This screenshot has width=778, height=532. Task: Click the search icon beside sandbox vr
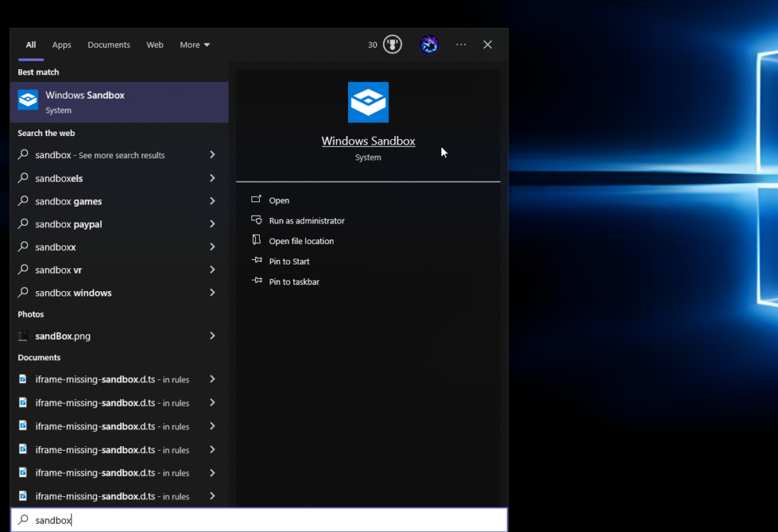[x=24, y=270]
